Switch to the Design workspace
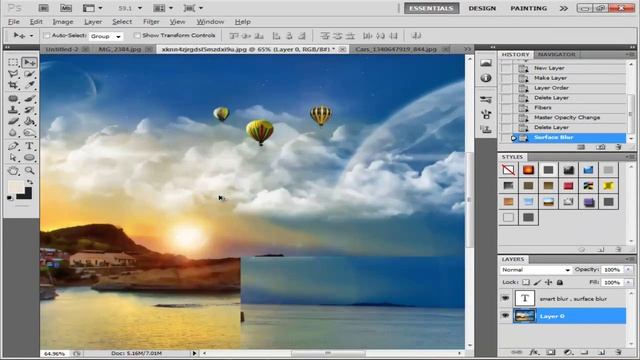640x360 pixels. tap(482, 8)
